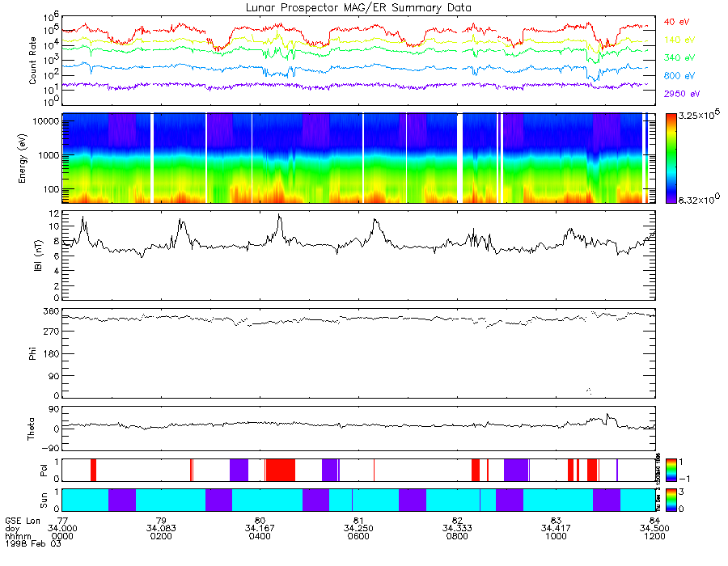Click the 2950 eV legend label
The width and height of the screenshot is (728, 566).
pos(682,94)
